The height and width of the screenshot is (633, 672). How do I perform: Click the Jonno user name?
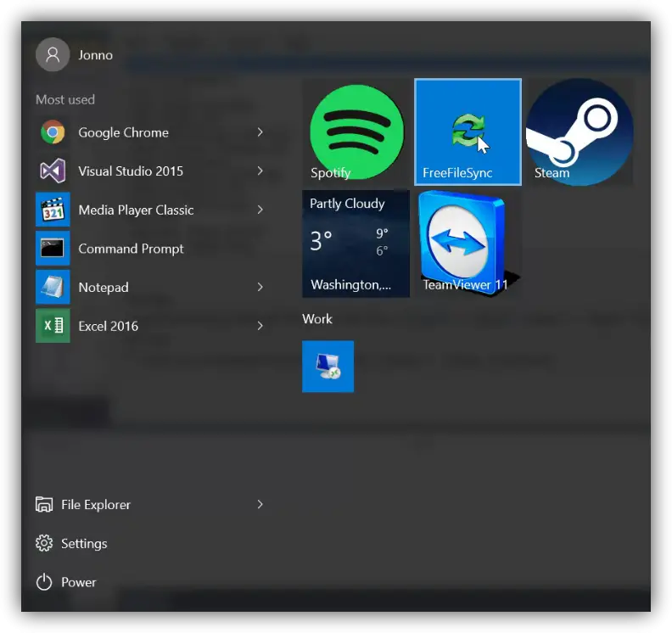[96, 55]
